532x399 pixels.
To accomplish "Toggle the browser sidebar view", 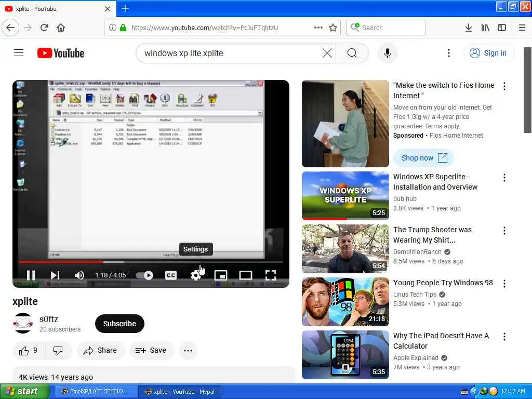I will pos(502,28).
